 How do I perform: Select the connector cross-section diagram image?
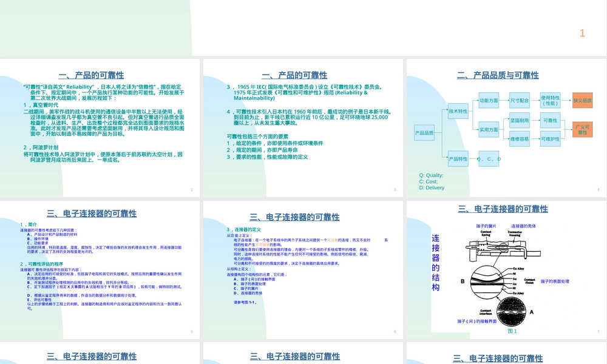pyautogui.click(x=502, y=278)
